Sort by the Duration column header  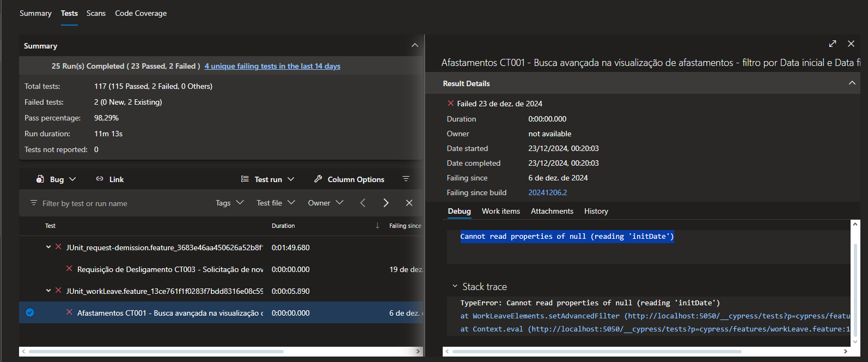pos(283,226)
